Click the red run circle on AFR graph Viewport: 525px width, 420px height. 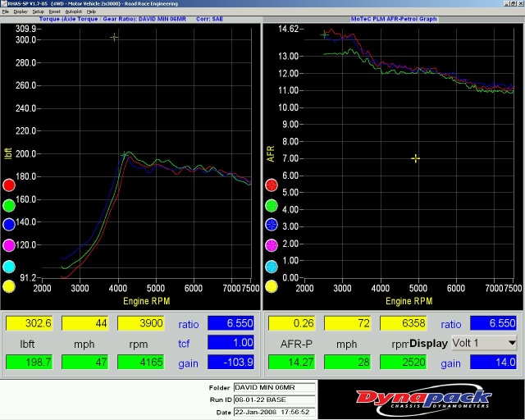[272, 185]
